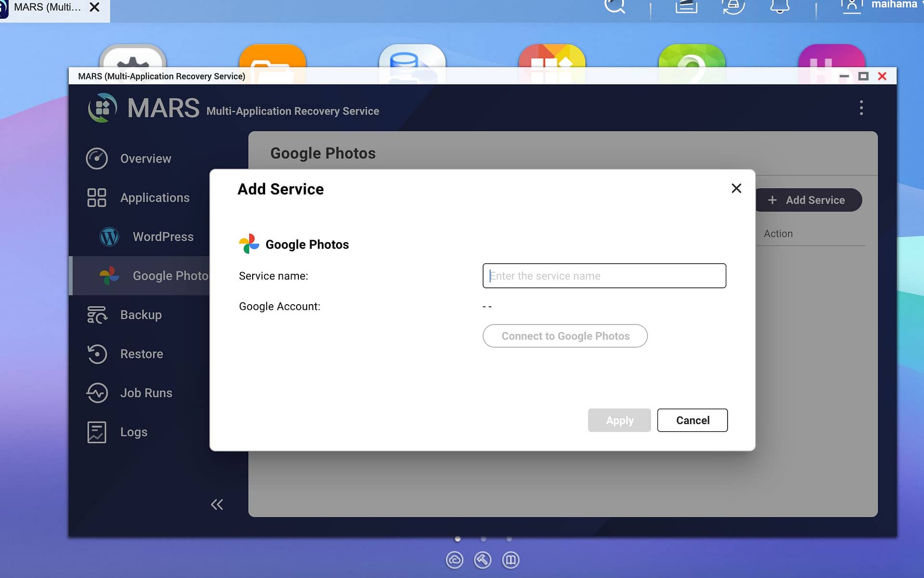This screenshot has height=578, width=924.
Task: Click the Google Account value dashes
Action: tap(487, 307)
